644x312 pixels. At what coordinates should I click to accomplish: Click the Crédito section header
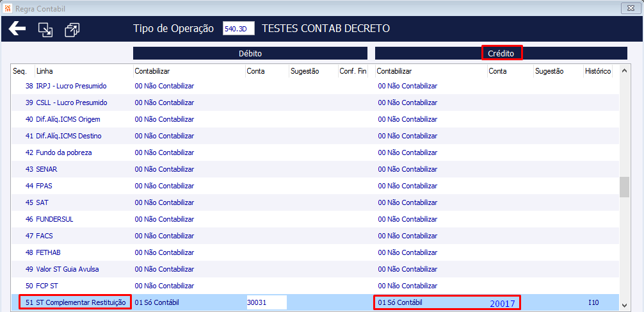[x=501, y=53]
